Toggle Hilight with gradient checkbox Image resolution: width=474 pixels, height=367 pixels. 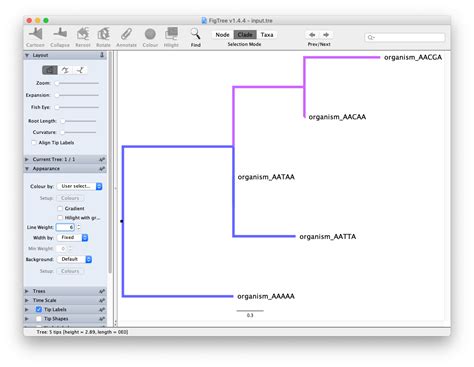tap(60, 218)
